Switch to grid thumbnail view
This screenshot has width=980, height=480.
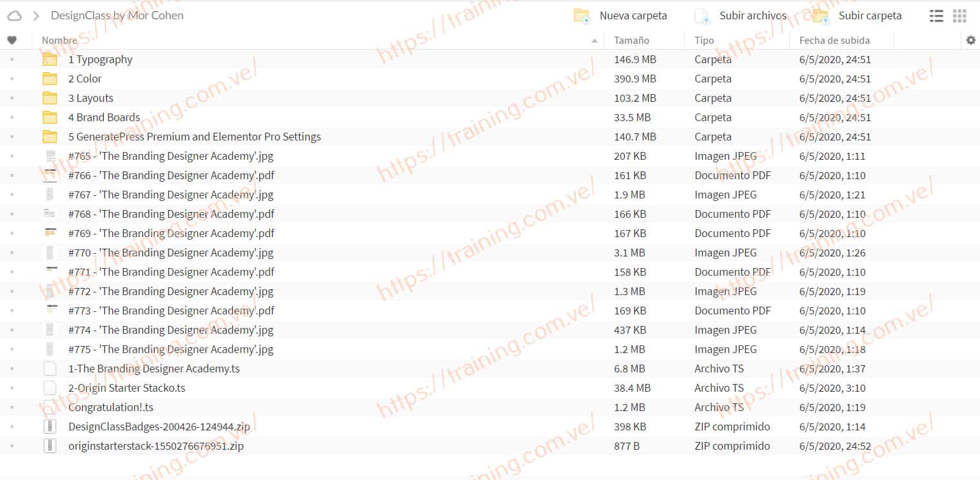(959, 16)
